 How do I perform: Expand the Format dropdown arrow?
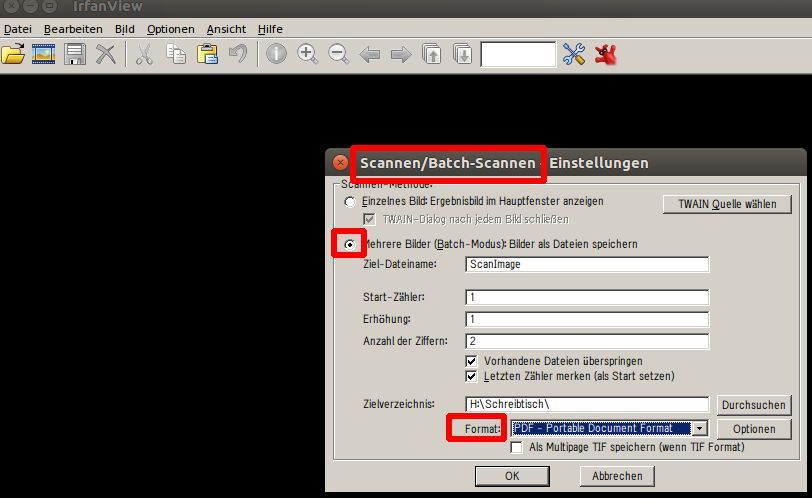click(700, 428)
